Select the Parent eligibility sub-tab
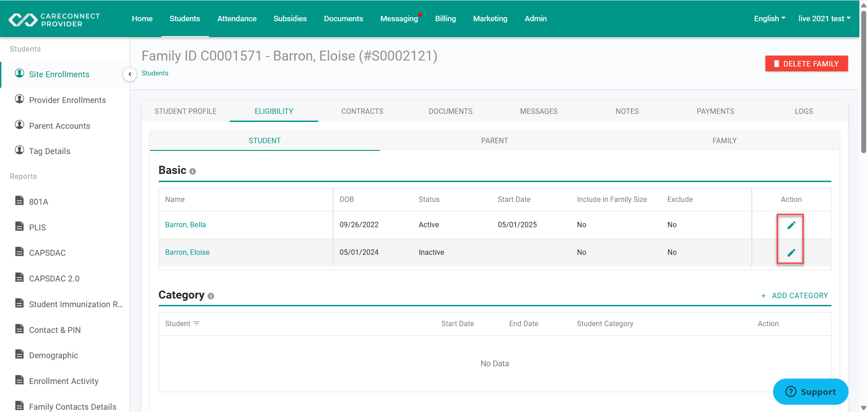This screenshot has height=412, width=868. click(495, 140)
